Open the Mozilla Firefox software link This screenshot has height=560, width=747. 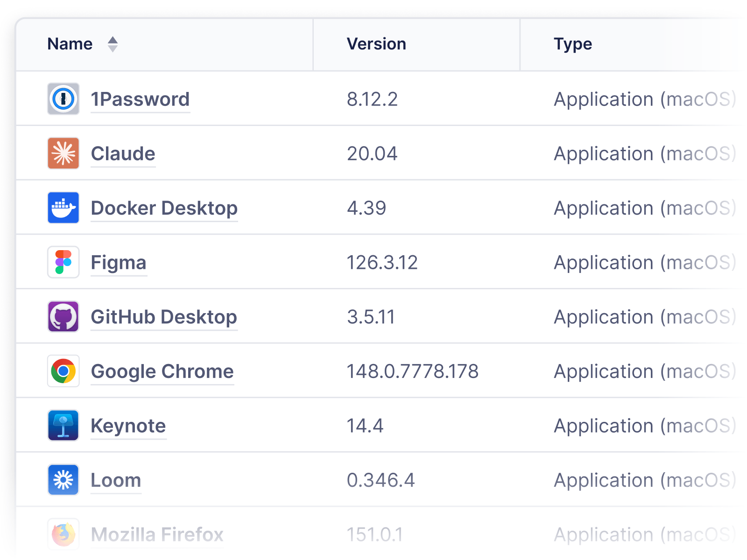point(157,535)
